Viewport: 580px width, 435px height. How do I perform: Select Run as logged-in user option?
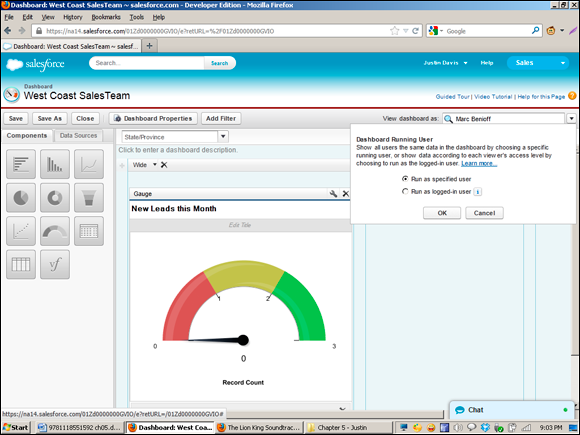coord(405,191)
